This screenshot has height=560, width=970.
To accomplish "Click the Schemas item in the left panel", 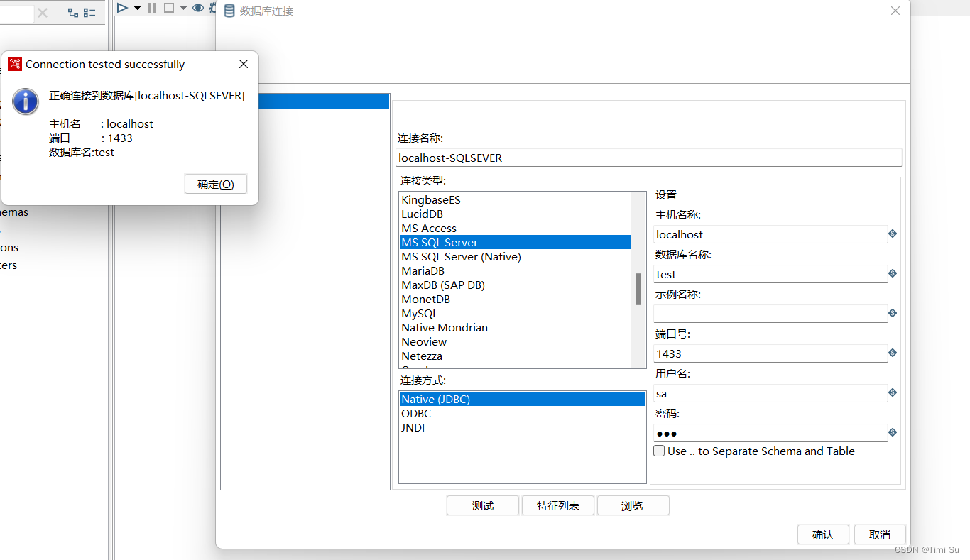I will [x=14, y=212].
